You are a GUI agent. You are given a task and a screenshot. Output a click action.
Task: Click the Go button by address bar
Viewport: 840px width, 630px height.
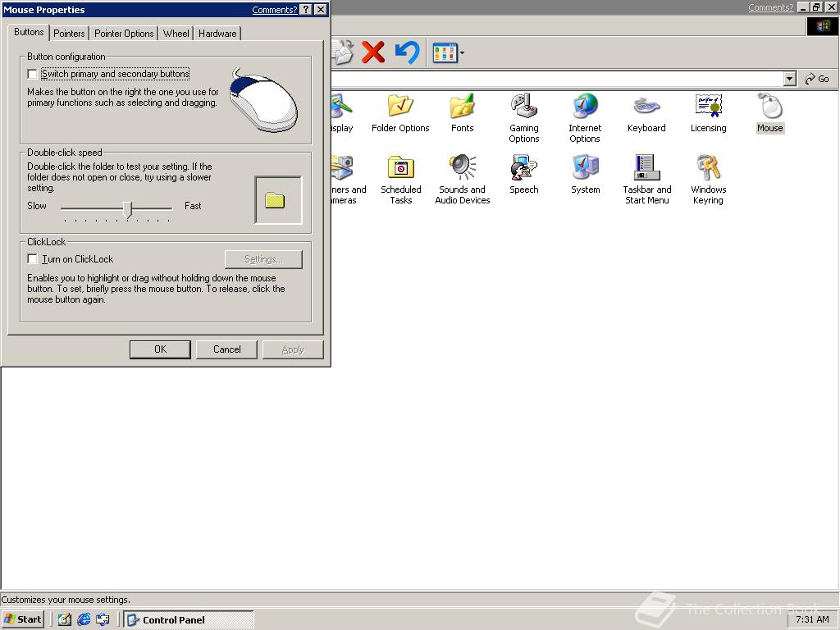pyautogui.click(x=818, y=79)
